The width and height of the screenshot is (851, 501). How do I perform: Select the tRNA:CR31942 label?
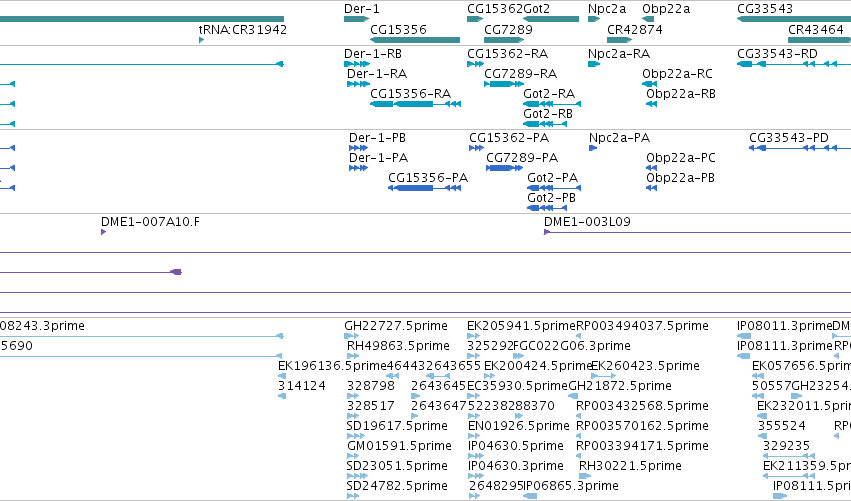click(x=243, y=29)
